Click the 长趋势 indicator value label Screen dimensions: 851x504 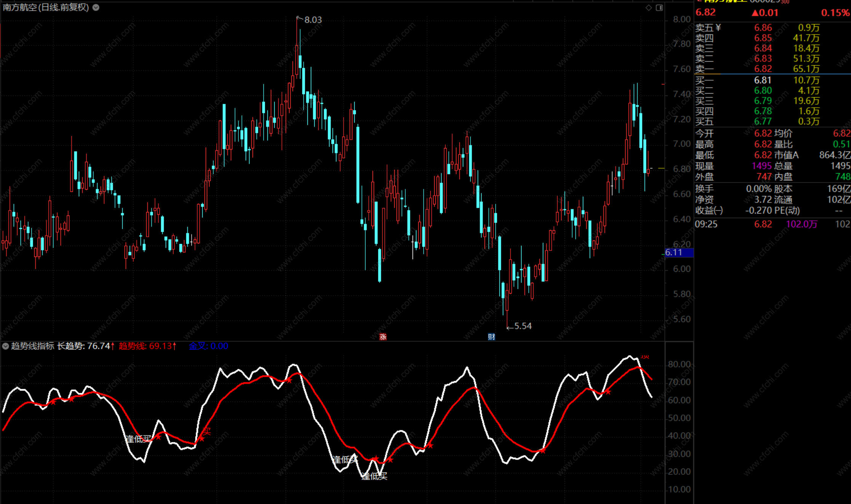coord(85,346)
